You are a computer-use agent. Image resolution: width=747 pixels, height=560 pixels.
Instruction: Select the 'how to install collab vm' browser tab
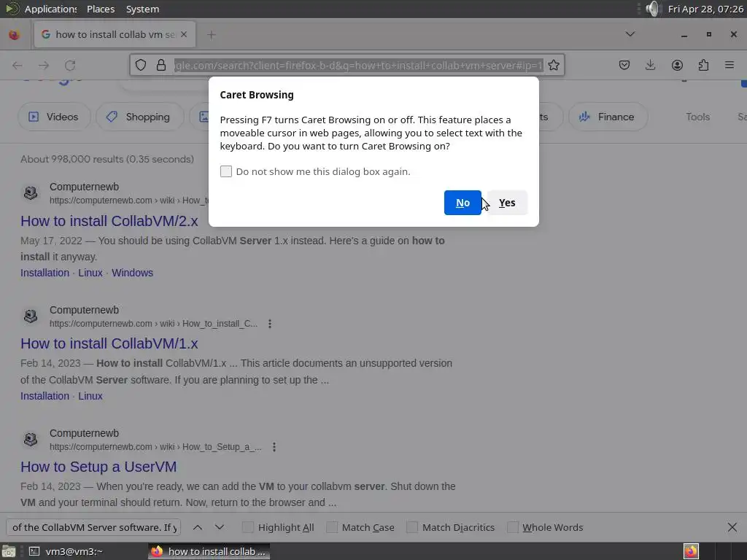[x=115, y=34]
